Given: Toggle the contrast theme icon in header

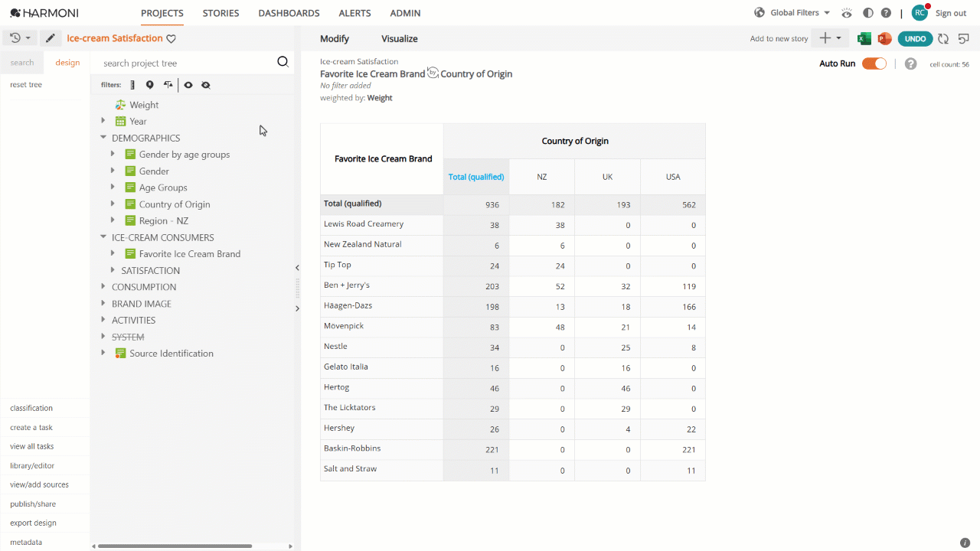Looking at the screenshot, I should point(867,13).
